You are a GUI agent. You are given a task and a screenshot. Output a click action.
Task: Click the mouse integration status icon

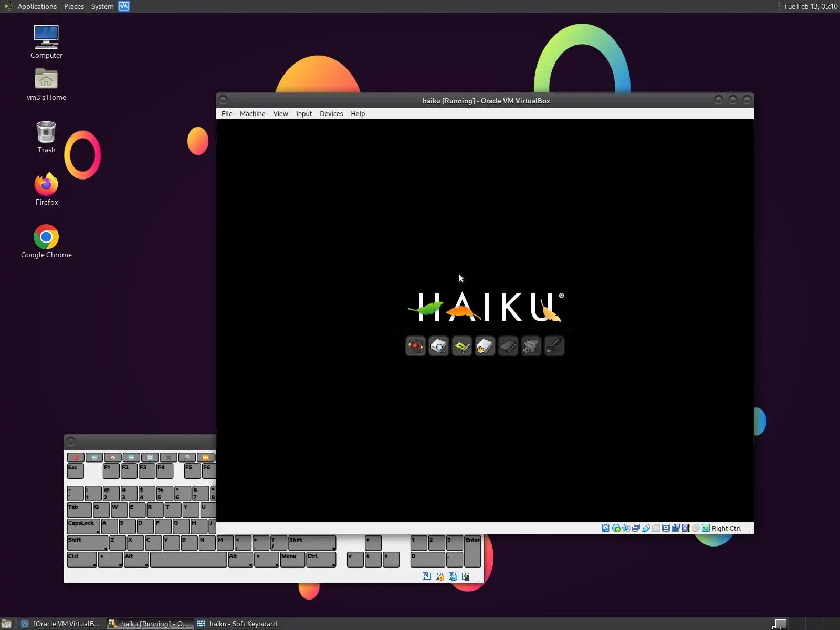click(696, 528)
